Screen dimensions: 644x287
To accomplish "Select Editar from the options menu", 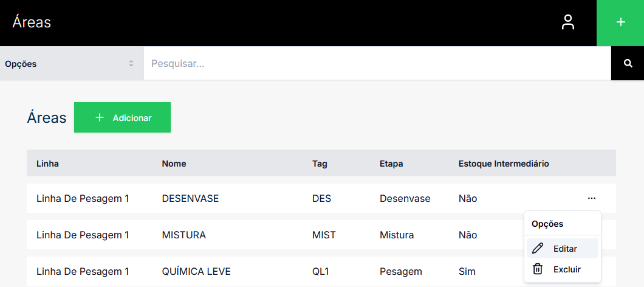I will pos(565,248).
